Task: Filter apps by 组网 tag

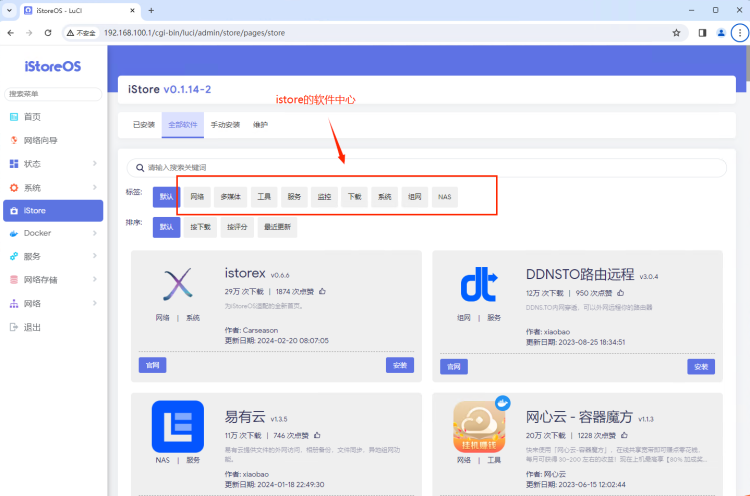Action: pyautogui.click(x=415, y=197)
